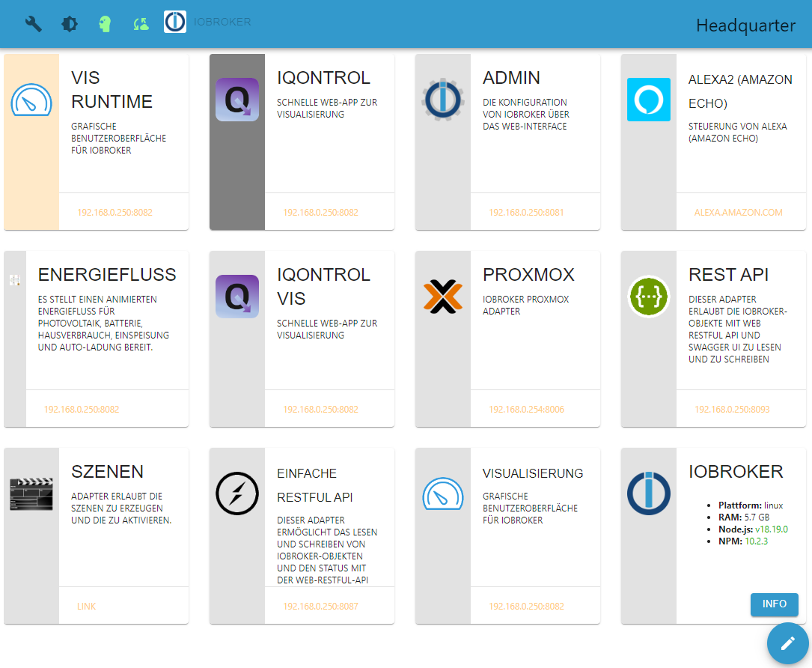812x668 pixels.
Task: Click the VIS Runtime gauge icon
Action: pyautogui.click(x=31, y=100)
